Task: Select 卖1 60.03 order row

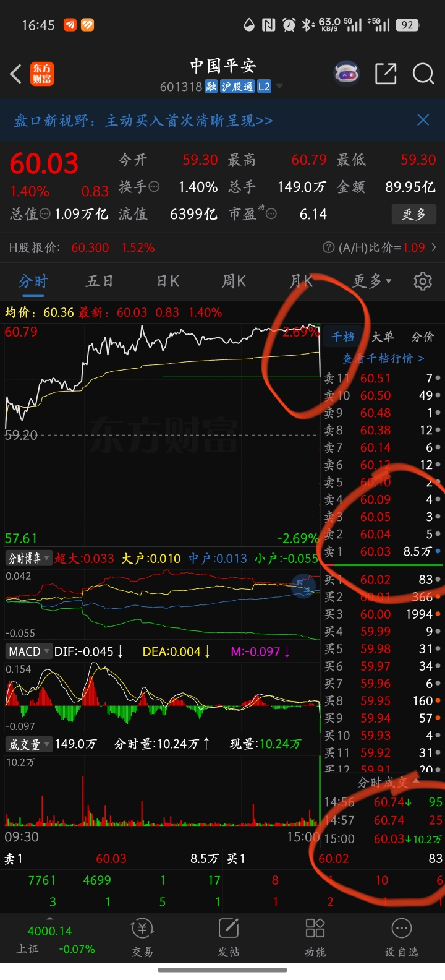Action: pyautogui.click(x=383, y=551)
